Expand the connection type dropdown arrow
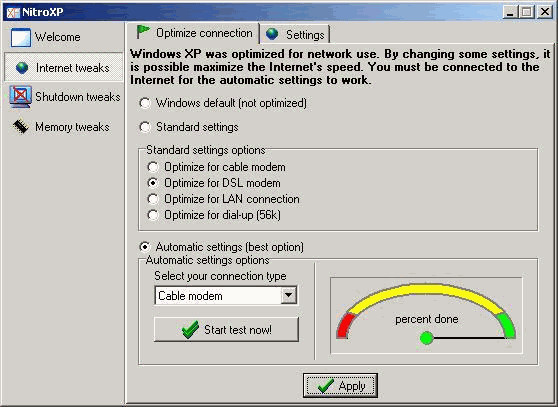558x407 pixels. tap(289, 295)
